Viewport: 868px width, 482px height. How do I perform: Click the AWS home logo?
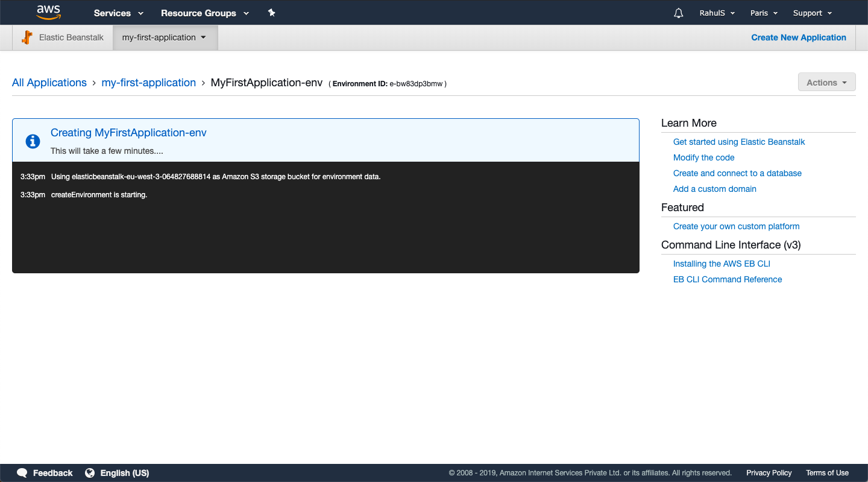[48, 12]
